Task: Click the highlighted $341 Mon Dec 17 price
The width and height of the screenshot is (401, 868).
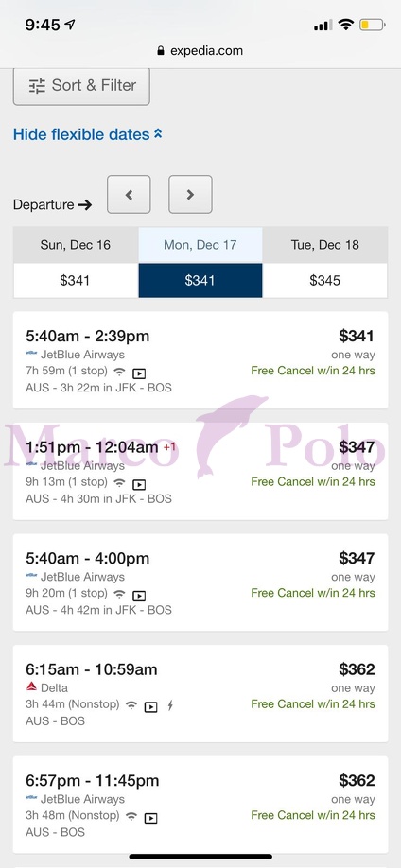Action: (x=200, y=281)
